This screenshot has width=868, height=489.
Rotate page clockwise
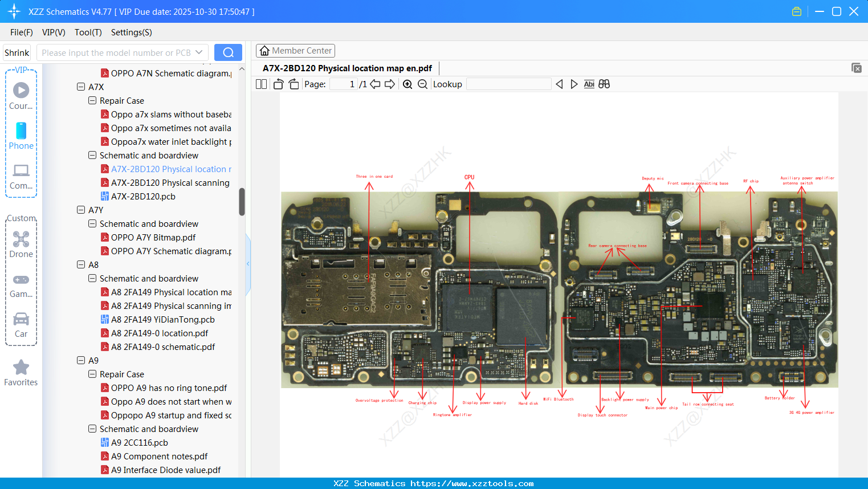click(294, 84)
